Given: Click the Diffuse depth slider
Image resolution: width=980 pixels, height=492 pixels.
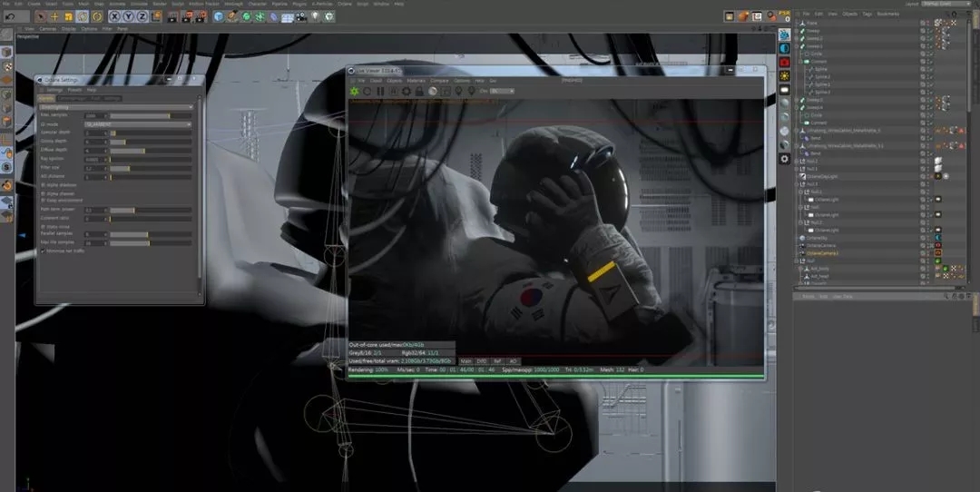Looking at the screenshot, I should [x=151, y=151].
